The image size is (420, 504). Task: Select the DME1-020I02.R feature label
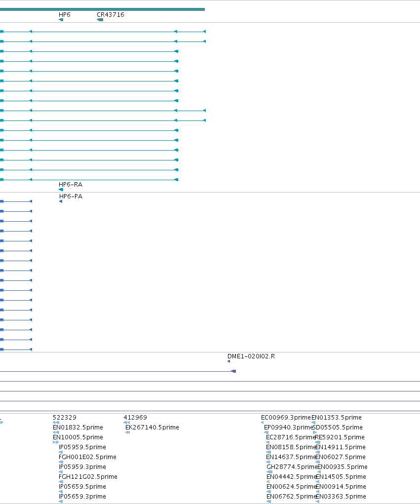pos(251,356)
